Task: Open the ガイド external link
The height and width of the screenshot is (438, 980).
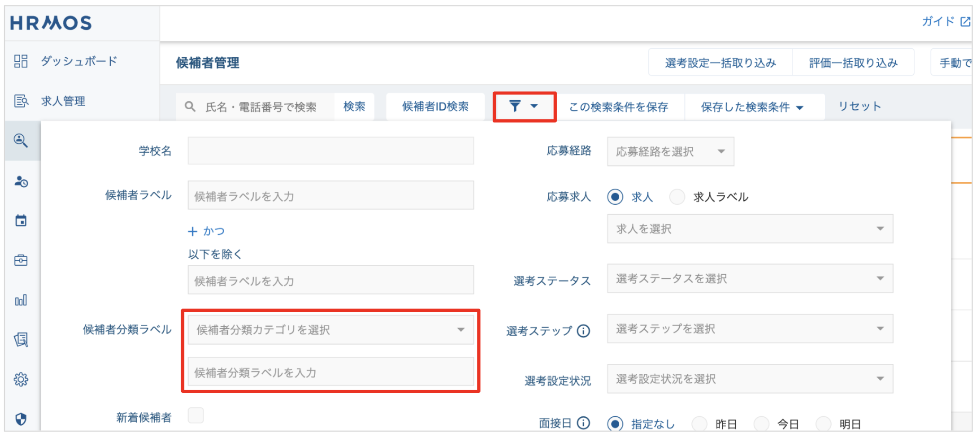Action: (x=946, y=22)
